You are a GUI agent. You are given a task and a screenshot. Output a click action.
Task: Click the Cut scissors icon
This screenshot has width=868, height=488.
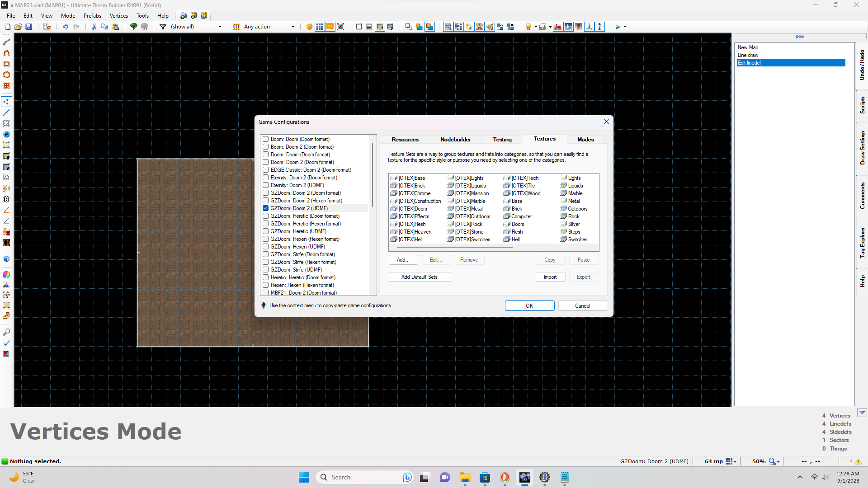[94, 27]
